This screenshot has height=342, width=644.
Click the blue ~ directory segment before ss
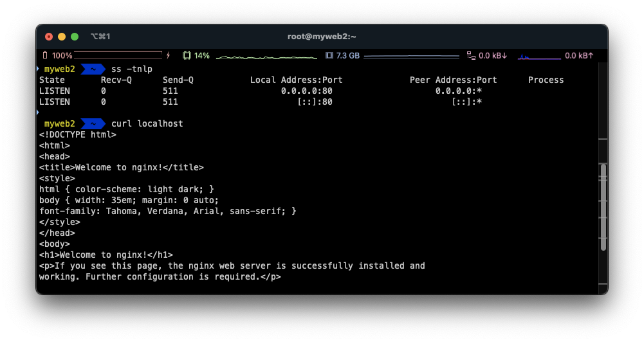[x=93, y=69]
